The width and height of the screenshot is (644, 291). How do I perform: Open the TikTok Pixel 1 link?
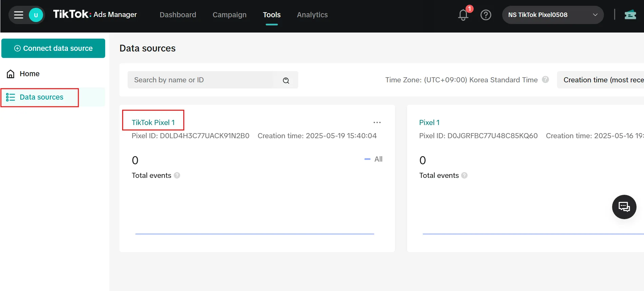(153, 123)
